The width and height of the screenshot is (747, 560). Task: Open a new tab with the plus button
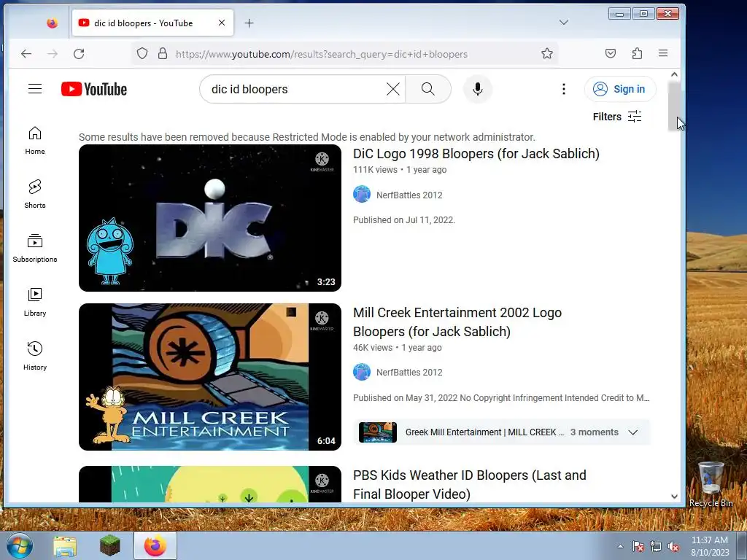249,23
